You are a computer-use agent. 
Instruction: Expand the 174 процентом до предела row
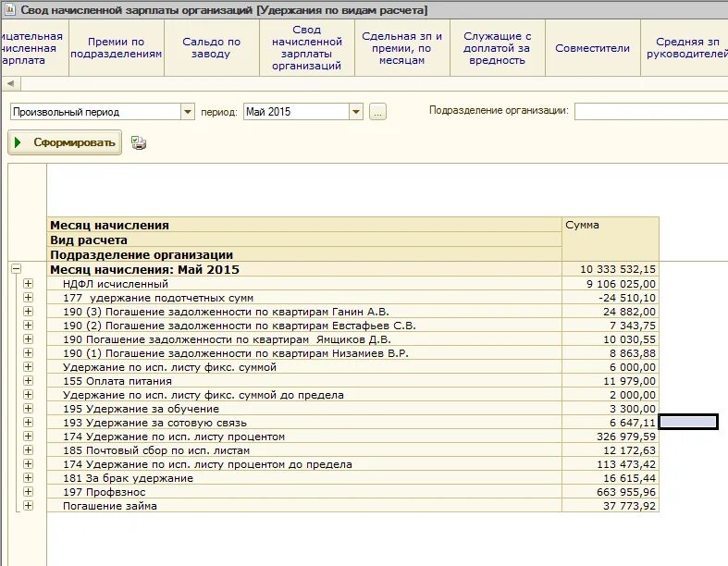(x=28, y=464)
